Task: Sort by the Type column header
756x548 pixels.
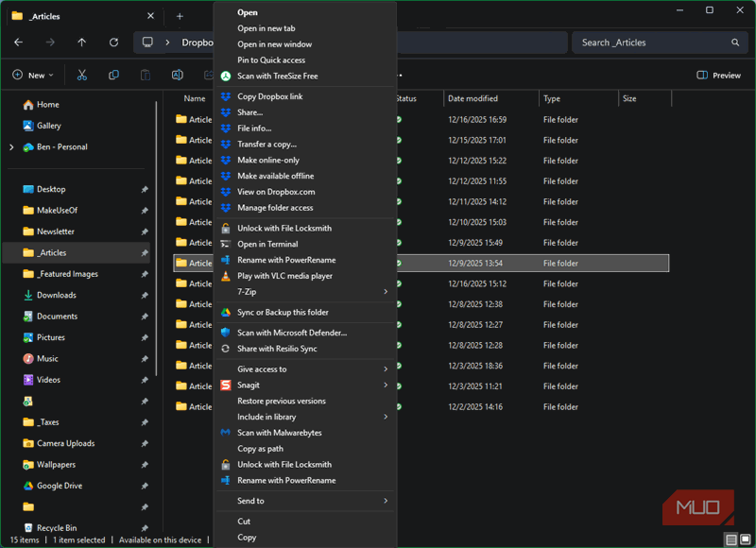Action: 578,98
